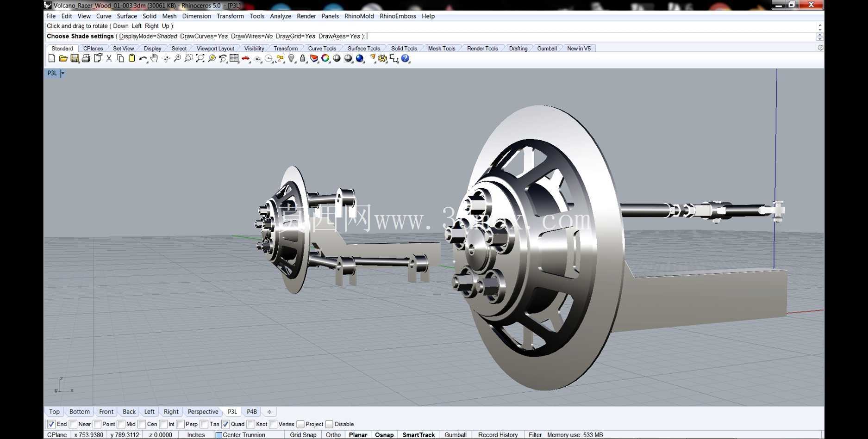Click the light bulb Hide Objects icon

click(x=291, y=58)
